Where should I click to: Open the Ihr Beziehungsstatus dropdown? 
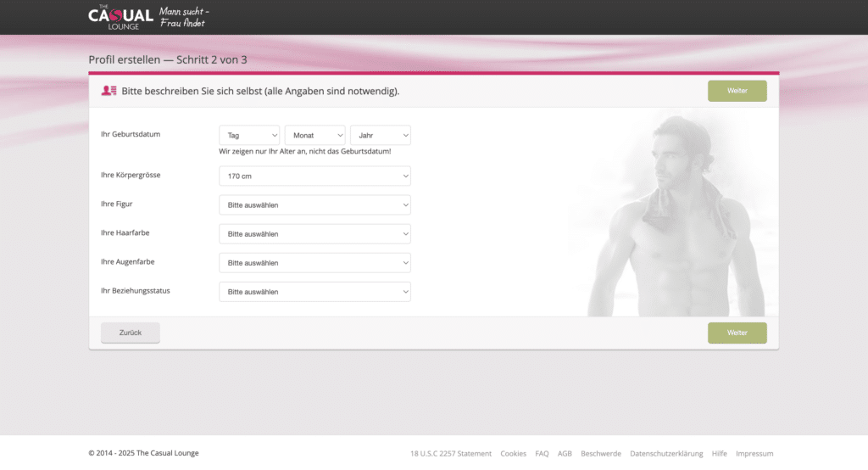click(315, 292)
